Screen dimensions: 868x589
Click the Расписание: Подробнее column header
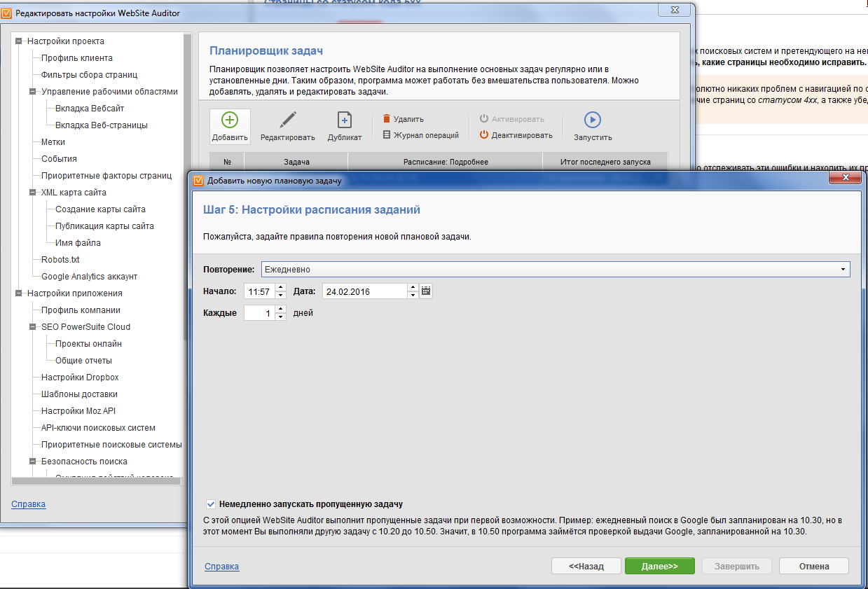pyautogui.click(x=446, y=162)
